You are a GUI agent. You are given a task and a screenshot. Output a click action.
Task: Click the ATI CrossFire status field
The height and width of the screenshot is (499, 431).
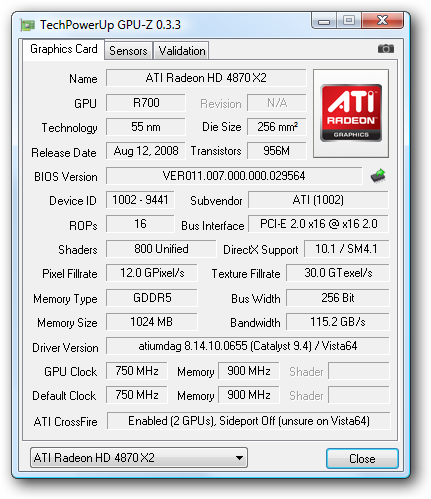pos(248,421)
